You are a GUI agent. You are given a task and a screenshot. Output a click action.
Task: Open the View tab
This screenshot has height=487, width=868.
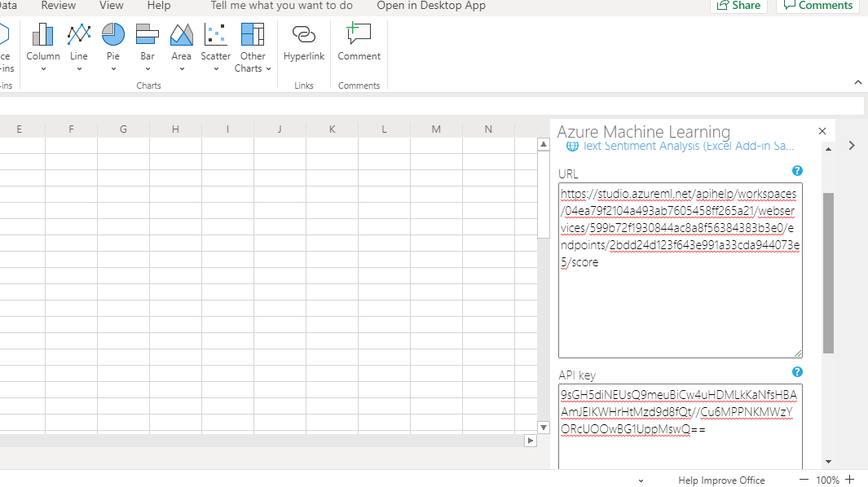112,6
